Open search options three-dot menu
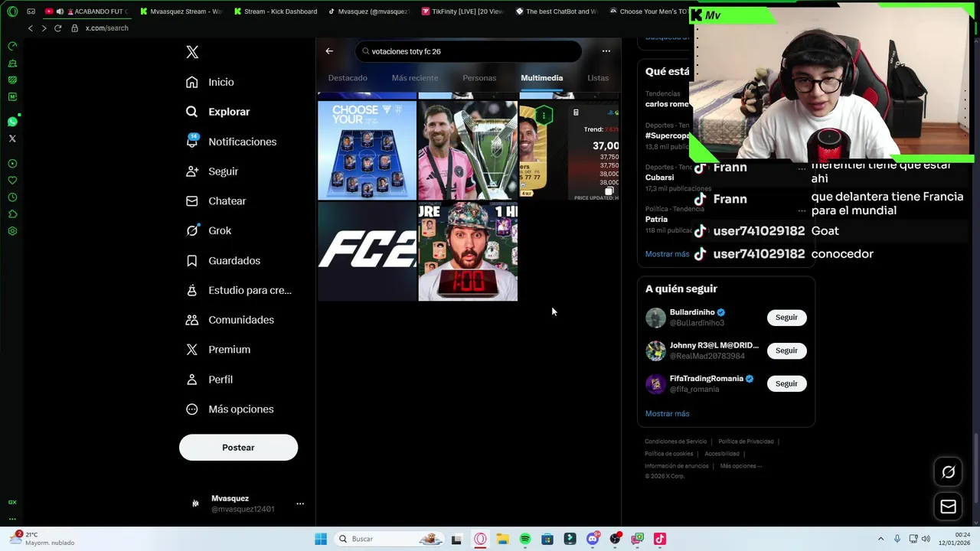Image resolution: width=980 pixels, height=551 pixels. tap(606, 51)
